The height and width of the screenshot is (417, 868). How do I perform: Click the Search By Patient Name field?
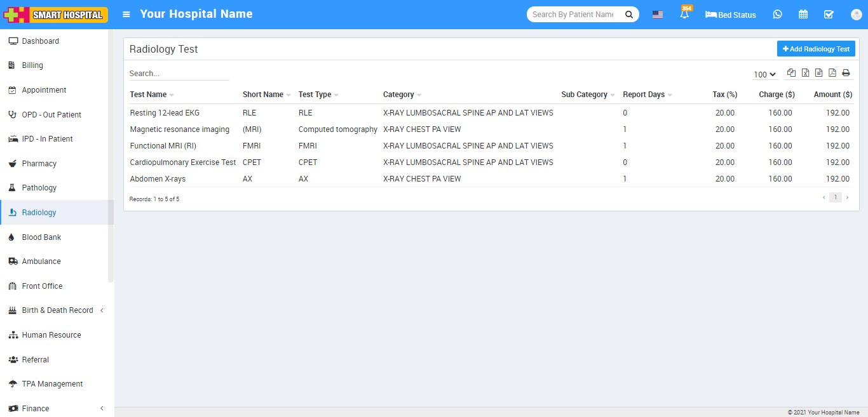click(573, 15)
